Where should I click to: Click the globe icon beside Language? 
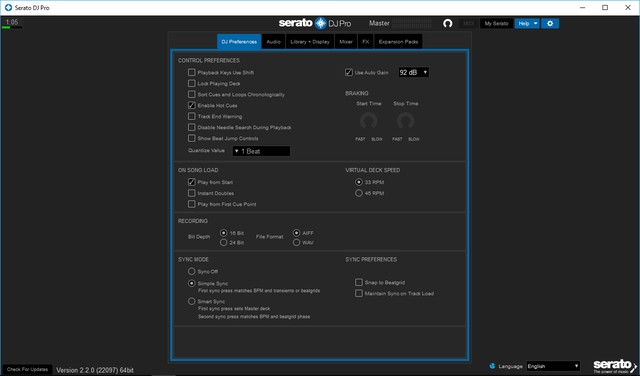492,366
